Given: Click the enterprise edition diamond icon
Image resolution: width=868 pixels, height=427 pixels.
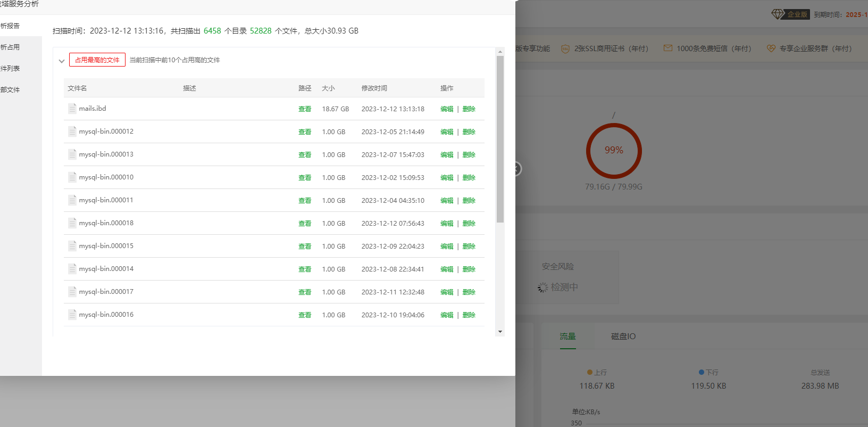Looking at the screenshot, I should click(x=778, y=14).
